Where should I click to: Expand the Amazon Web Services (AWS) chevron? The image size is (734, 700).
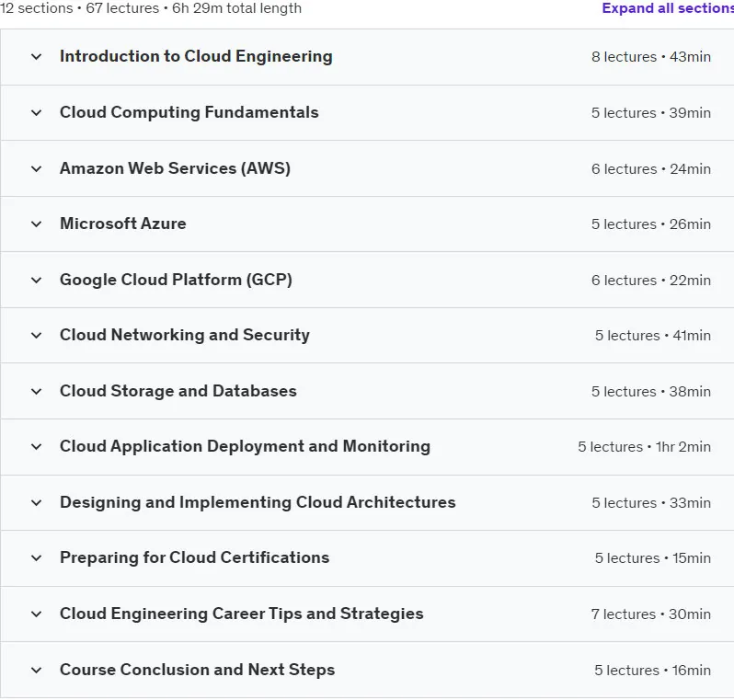click(36, 168)
